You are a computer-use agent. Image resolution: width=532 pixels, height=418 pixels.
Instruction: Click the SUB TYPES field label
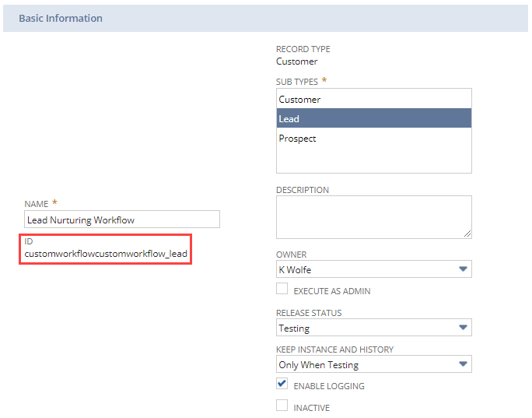pos(297,82)
